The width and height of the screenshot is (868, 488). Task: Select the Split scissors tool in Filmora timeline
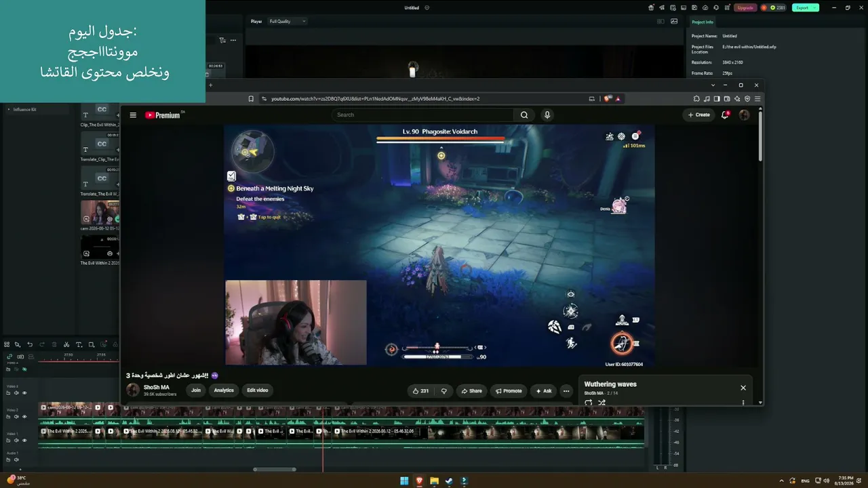66,344
